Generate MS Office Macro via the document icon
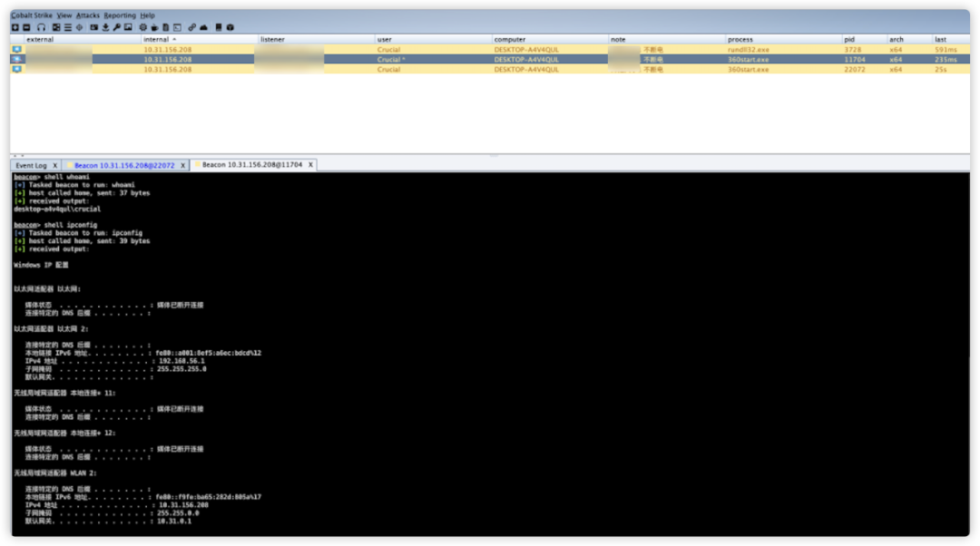Image resolution: width=980 pixels, height=546 pixels. (x=166, y=27)
